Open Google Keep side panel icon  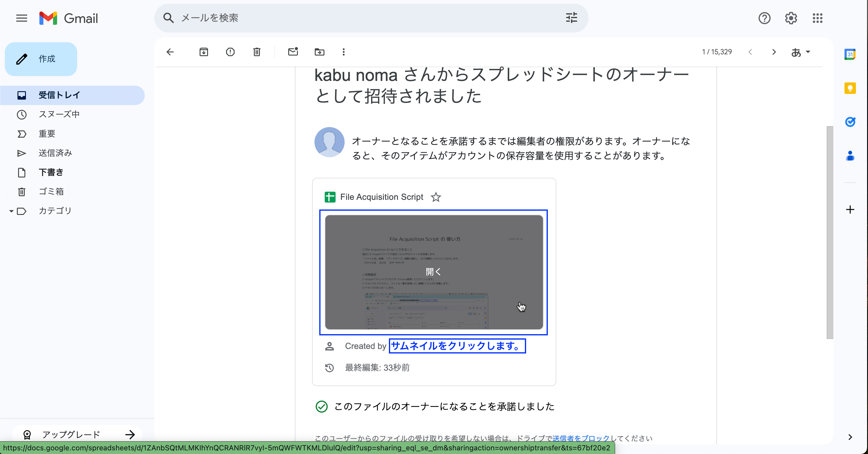point(850,88)
